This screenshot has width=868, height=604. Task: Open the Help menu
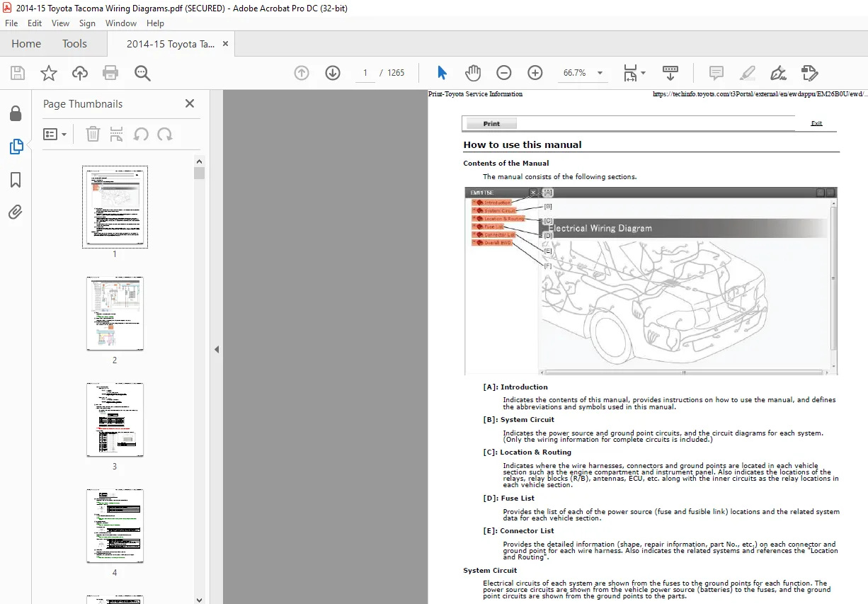pyautogui.click(x=155, y=23)
